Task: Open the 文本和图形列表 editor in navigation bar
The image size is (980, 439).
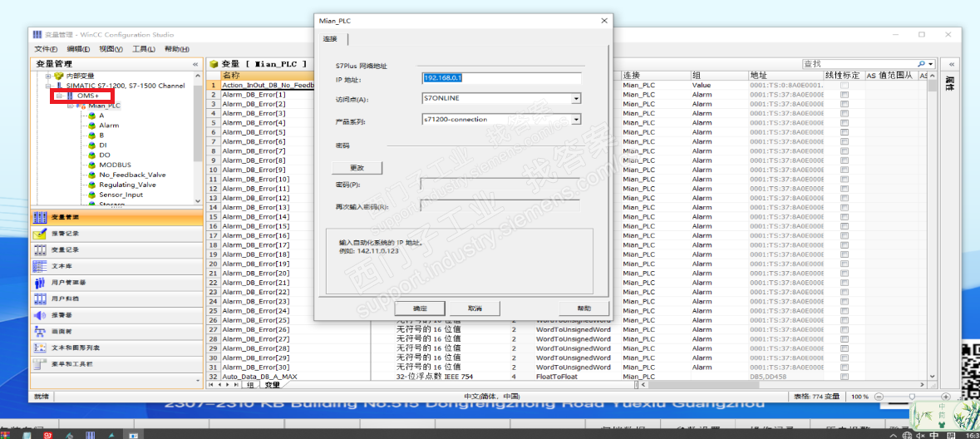Action: [x=117, y=348]
